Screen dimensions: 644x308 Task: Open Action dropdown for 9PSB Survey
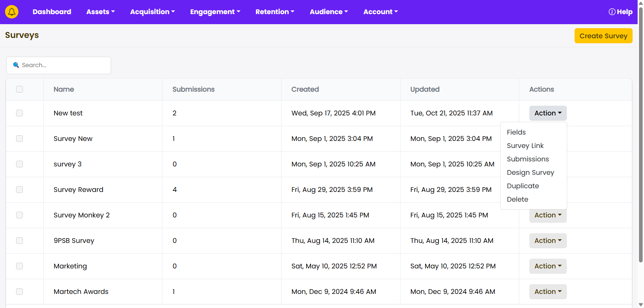(548, 241)
